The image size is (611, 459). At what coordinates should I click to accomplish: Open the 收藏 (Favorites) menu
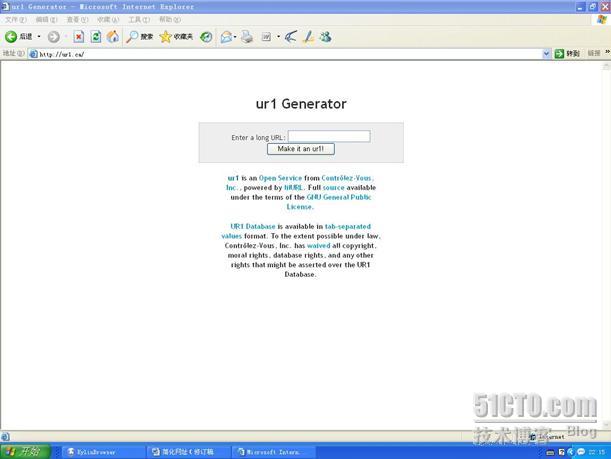point(108,19)
